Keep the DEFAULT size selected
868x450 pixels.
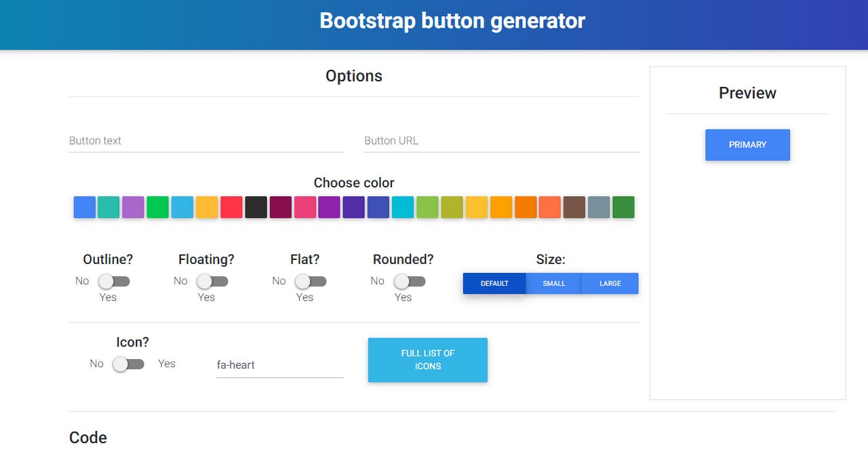pyautogui.click(x=494, y=283)
